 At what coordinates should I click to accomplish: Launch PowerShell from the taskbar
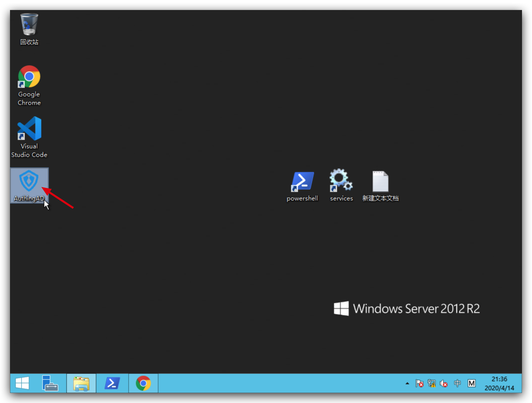point(112,383)
